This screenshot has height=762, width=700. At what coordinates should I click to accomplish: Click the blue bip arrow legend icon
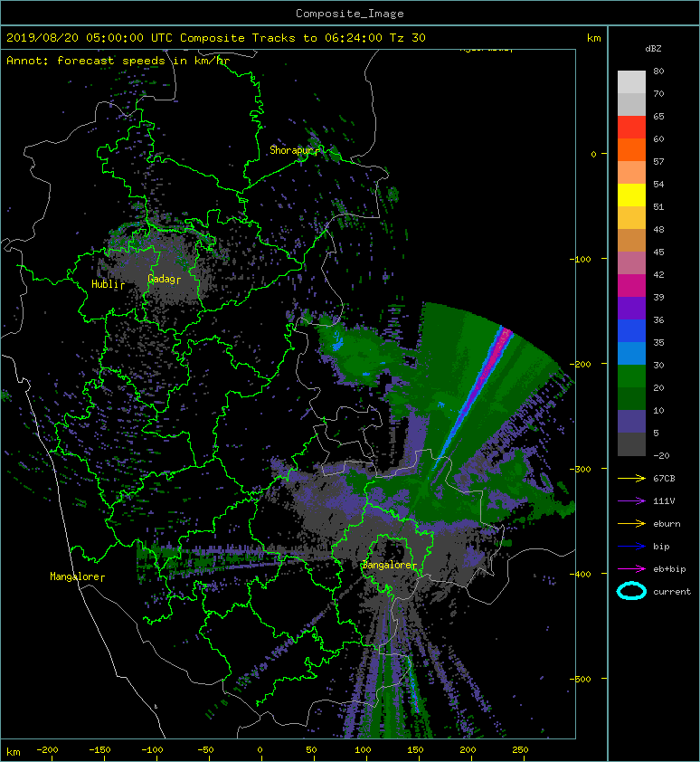[631, 547]
